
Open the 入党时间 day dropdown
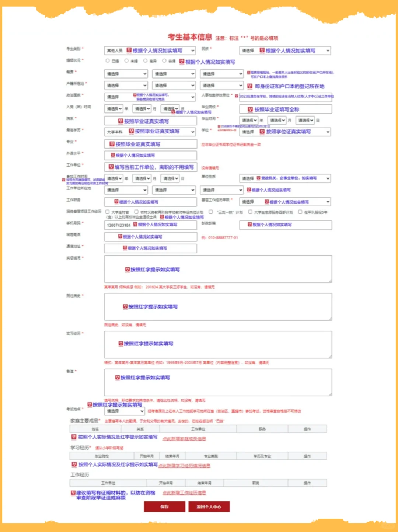pos(170,109)
